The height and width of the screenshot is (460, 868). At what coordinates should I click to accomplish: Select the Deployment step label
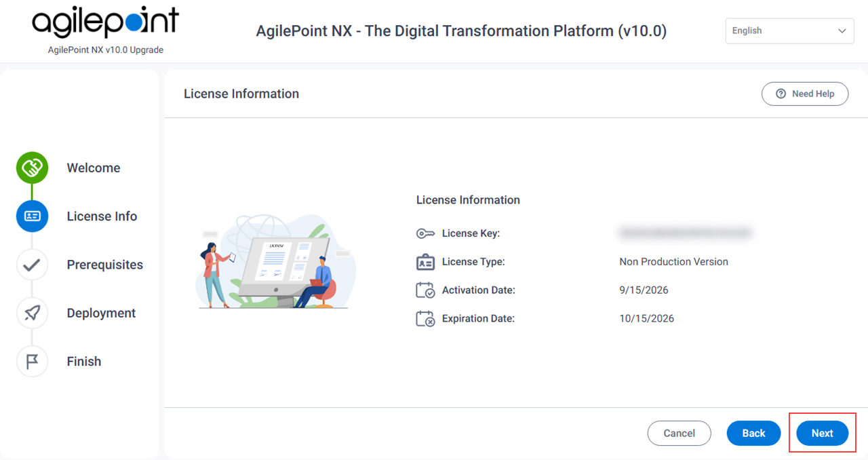click(x=101, y=313)
